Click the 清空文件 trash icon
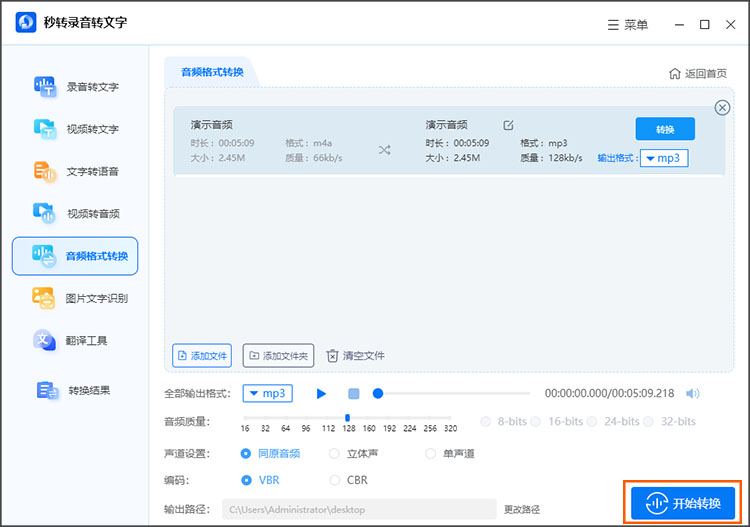Viewport: 750px width, 527px height. (332, 356)
